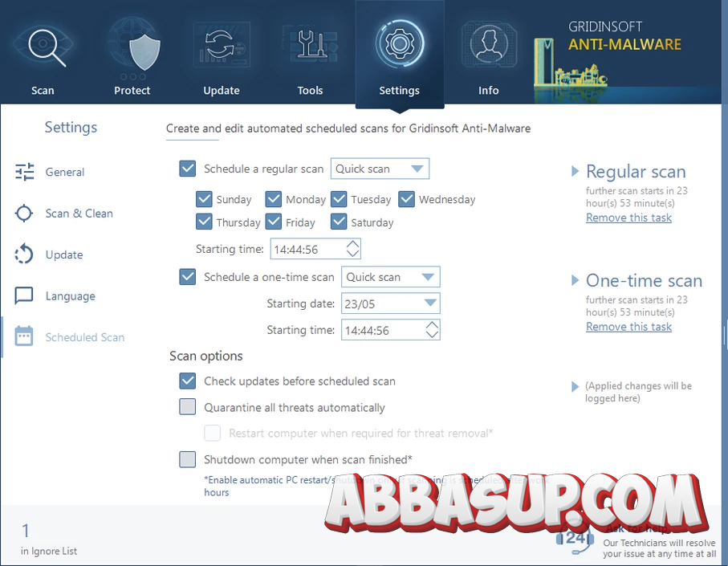Enable Quarantine all threats automatically
Screen dimensions: 728x566
coord(188,407)
